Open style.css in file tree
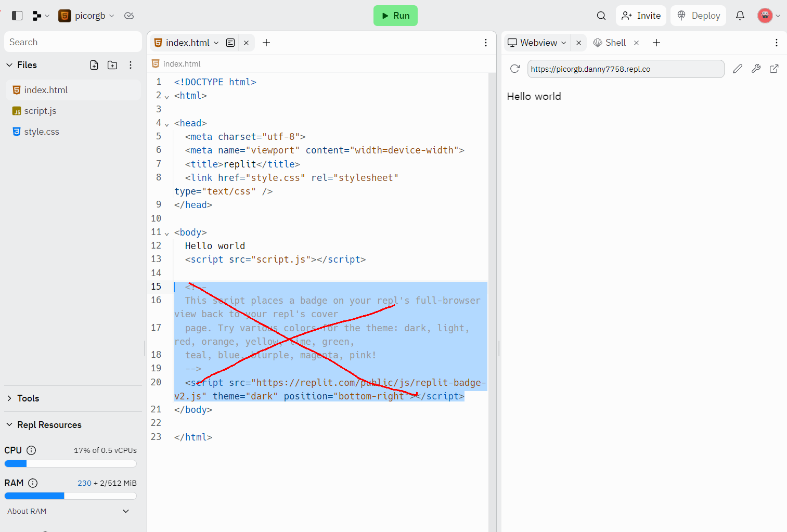 click(73, 132)
